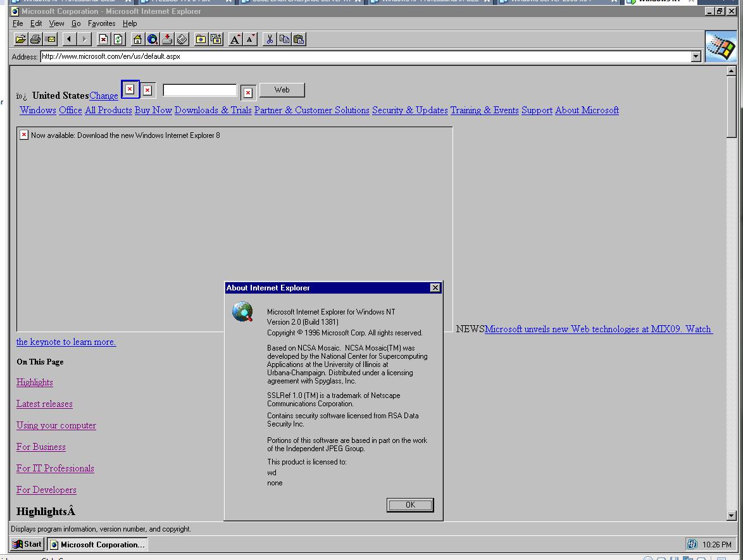
Task: Click the Web search button
Action: pos(282,90)
